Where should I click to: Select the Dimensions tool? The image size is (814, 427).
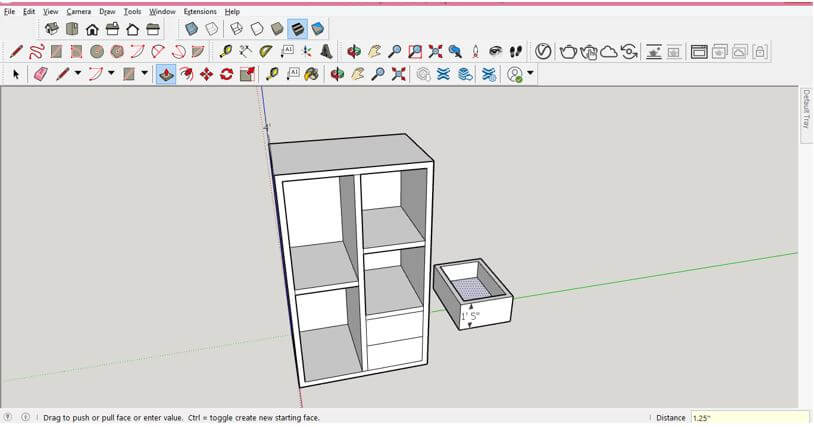(246, 51)
